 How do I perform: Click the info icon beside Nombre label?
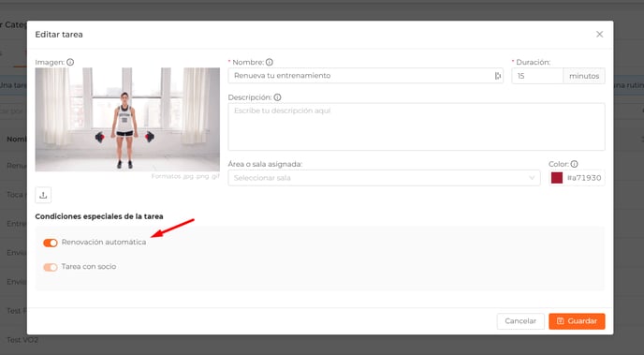click(x=269, y=62)
